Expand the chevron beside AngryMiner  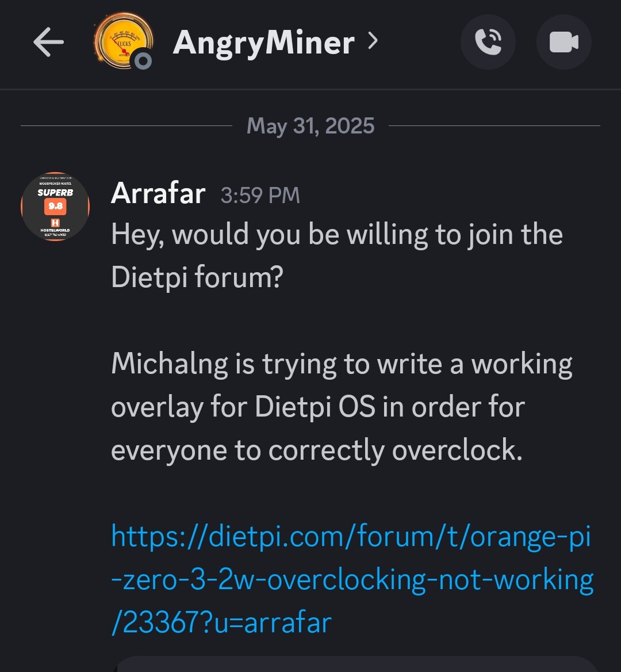(x=373, y=41)
